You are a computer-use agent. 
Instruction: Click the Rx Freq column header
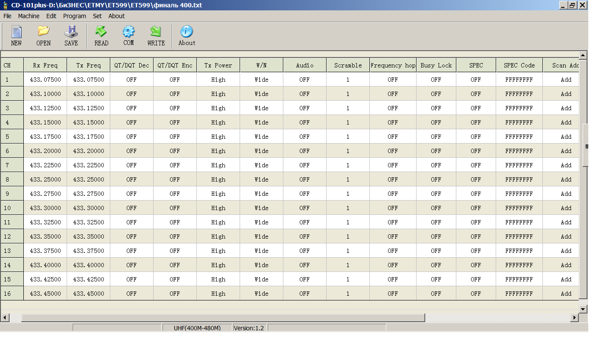pos(45,65)
